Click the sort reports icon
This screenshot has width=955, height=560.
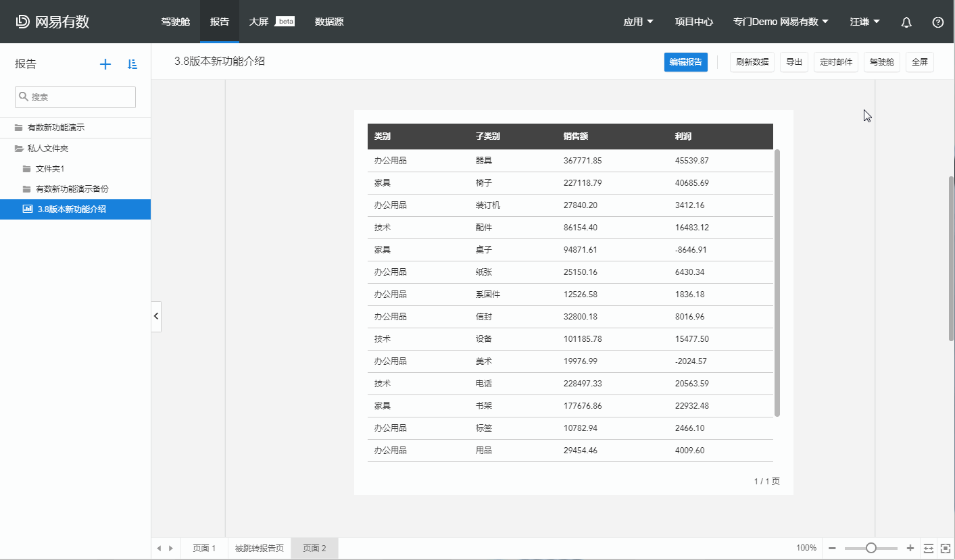[x=132, y=64]
